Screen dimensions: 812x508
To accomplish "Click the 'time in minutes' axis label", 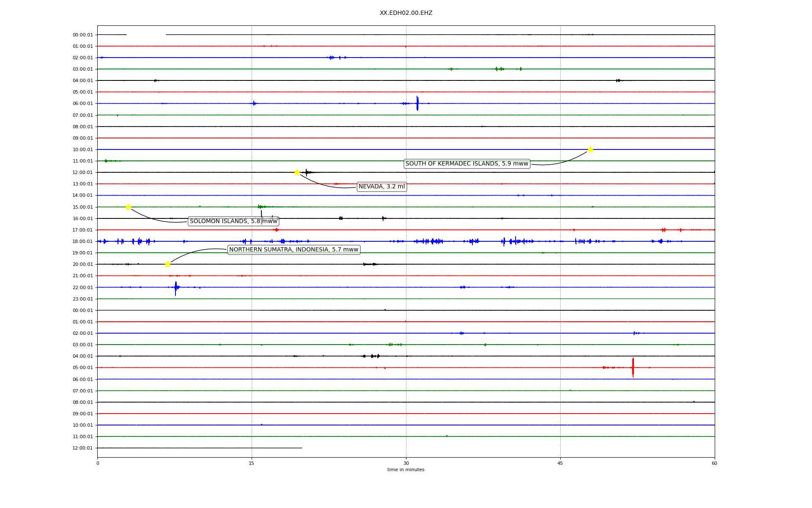I will pyautogui.click(x=406, y=470).
